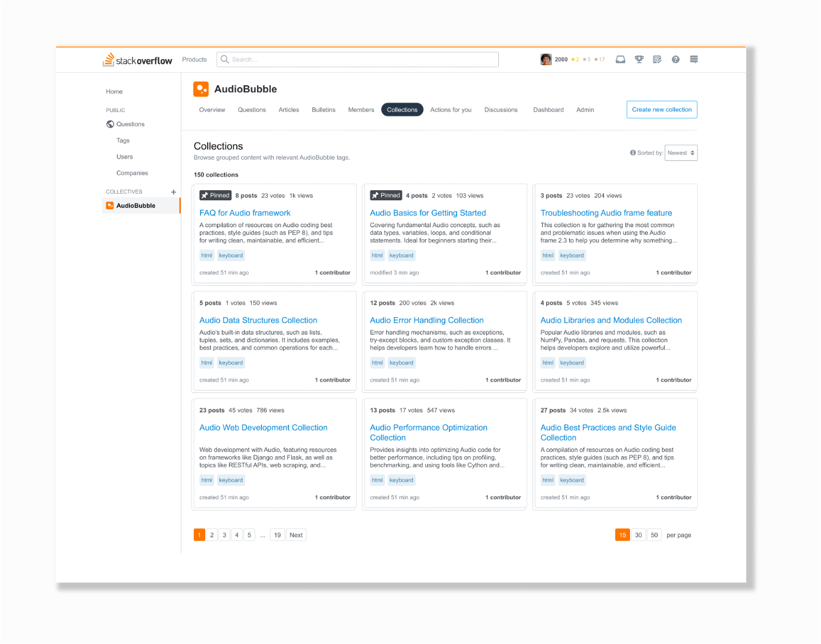Open Audio Performance Optimization Collection

point(428,432)
